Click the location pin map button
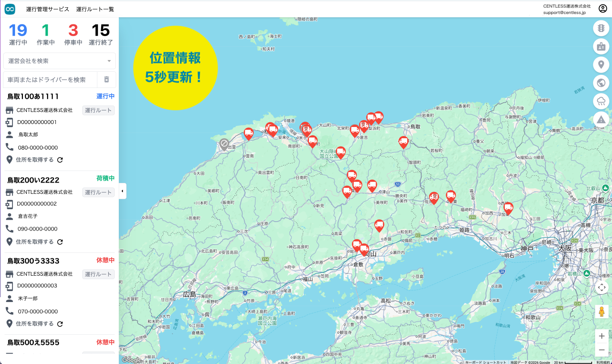This screenshot has height=364, width=612. (x=601, y=65)
